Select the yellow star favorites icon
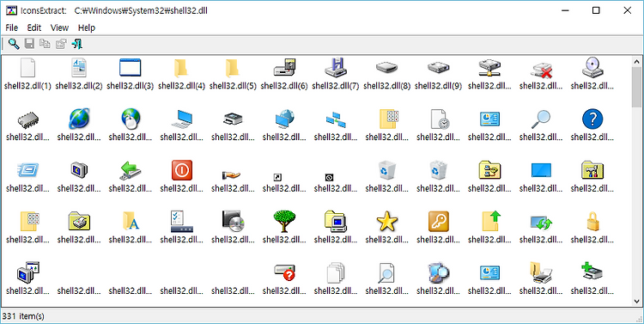The image size is (644, 324). coord(387,222)
